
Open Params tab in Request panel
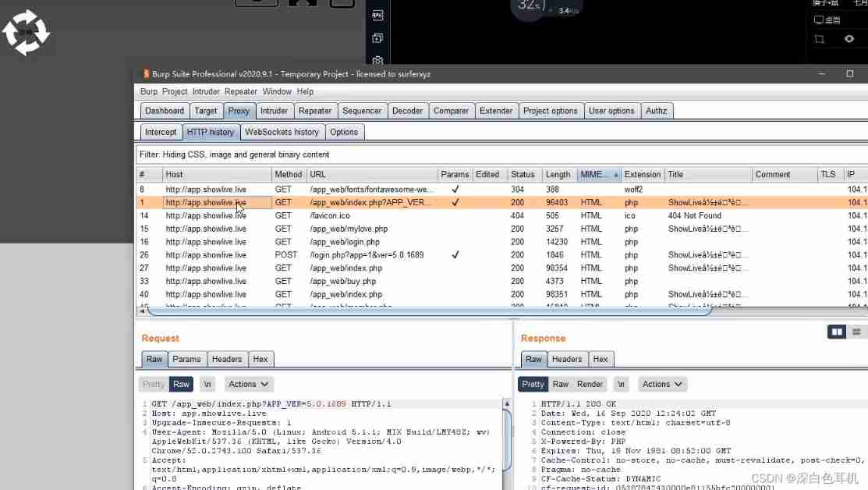pyautogui.click(x=186, y=359)
